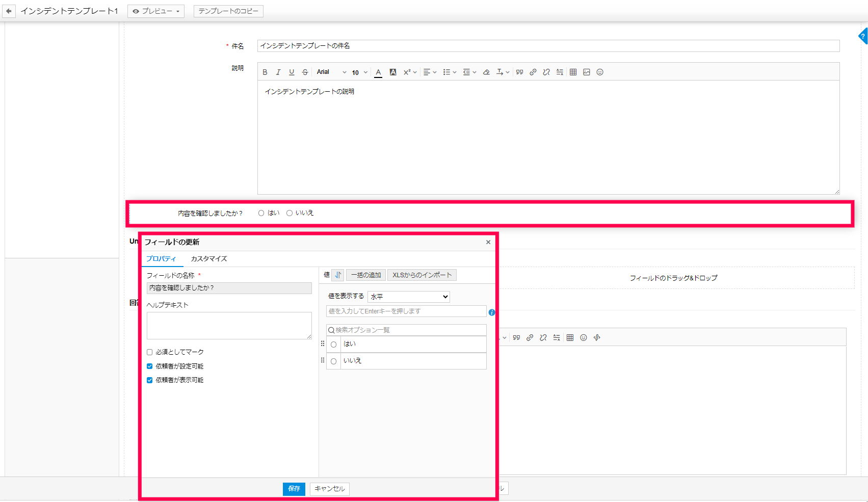This screenshot has width=868, height=502.
Task: Select the いいえ radio in the options list
Action: [x=334, y=361]
